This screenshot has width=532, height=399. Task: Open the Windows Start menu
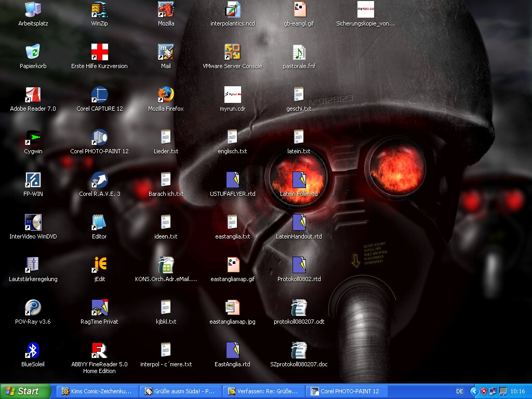pyautogui.click(x=25, y=391)
